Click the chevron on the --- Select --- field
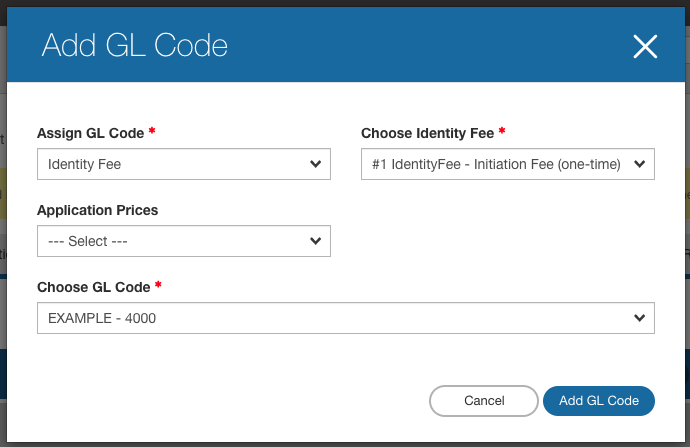Screen dimensions: 690x447 point(316,241)
